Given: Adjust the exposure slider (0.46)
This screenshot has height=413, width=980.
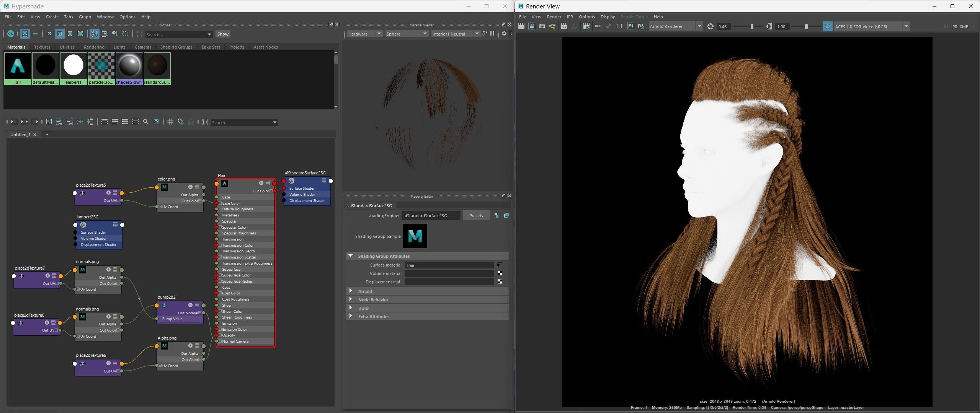Looking at the screenshot, I should 752,26.
